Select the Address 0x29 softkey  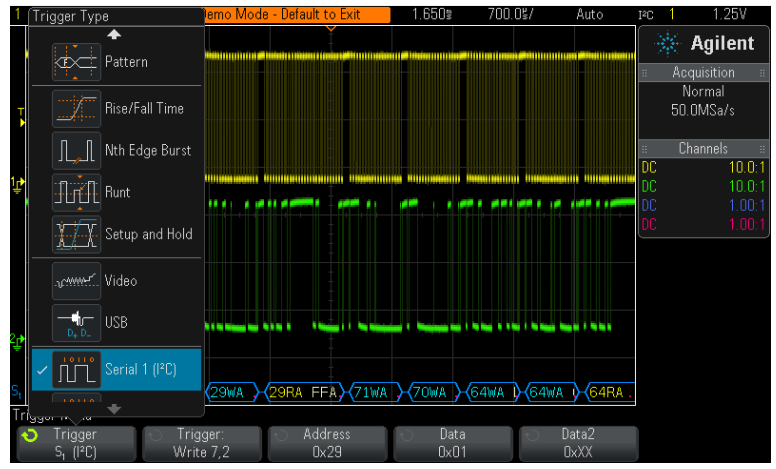tap(327, 444)
